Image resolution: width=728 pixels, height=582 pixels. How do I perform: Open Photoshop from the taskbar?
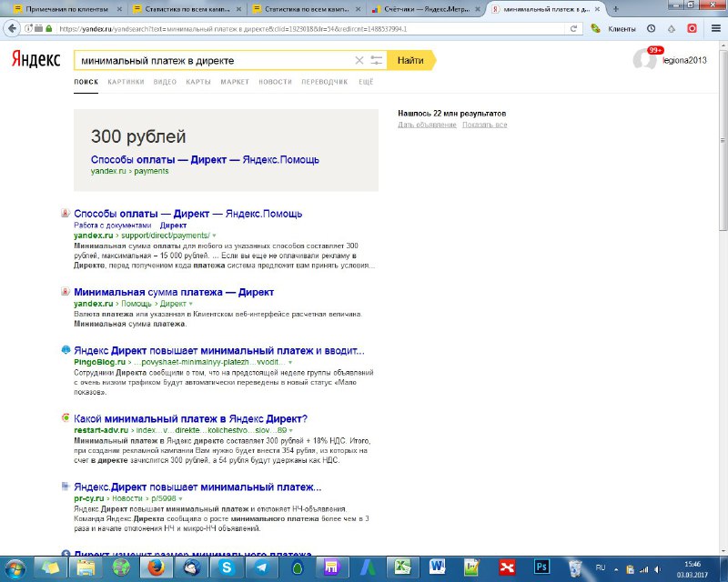point(542,567)
